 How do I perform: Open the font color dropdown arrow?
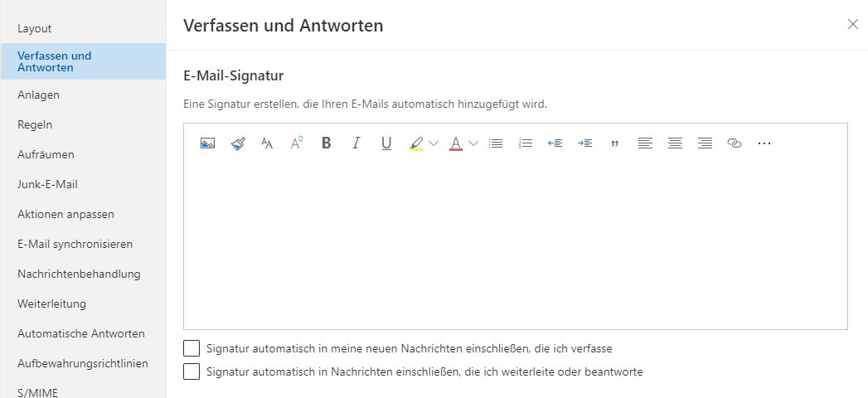pyautogui.click(x=473, y=143)
